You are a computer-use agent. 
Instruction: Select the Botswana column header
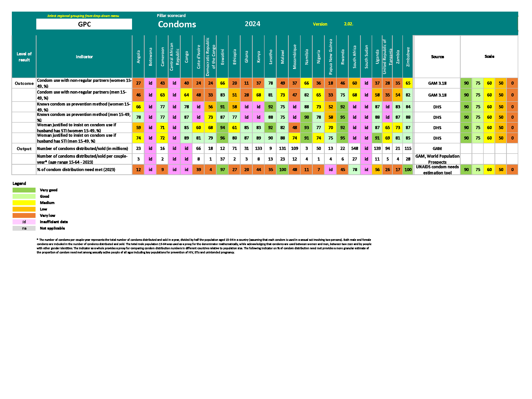coord(150,57)
